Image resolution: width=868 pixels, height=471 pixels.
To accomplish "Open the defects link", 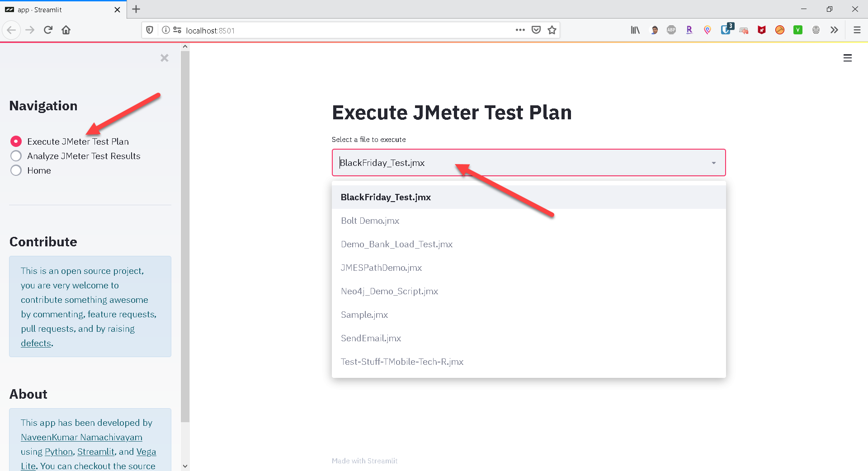I will [36, 343].
